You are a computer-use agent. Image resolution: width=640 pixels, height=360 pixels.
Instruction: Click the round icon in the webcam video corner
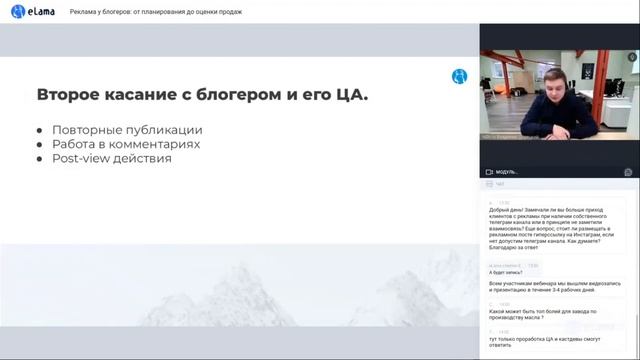(632, 57)
